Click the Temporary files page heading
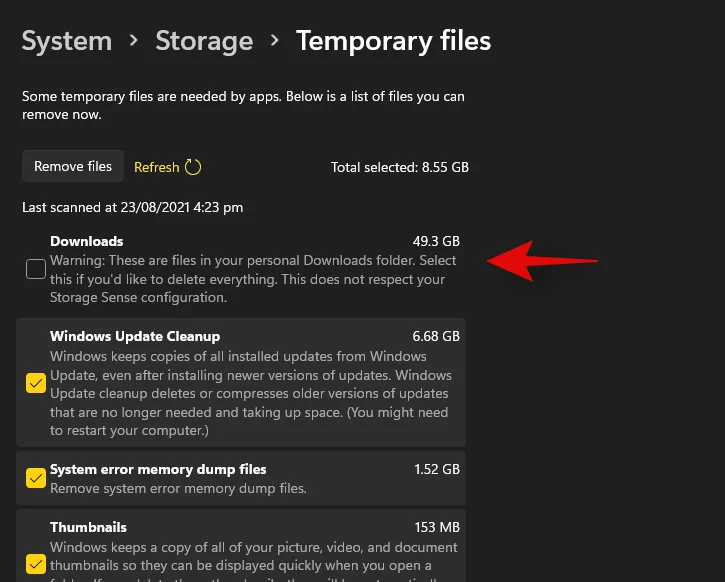The height and width of the screenshot is (582, 725). [393, 41]
